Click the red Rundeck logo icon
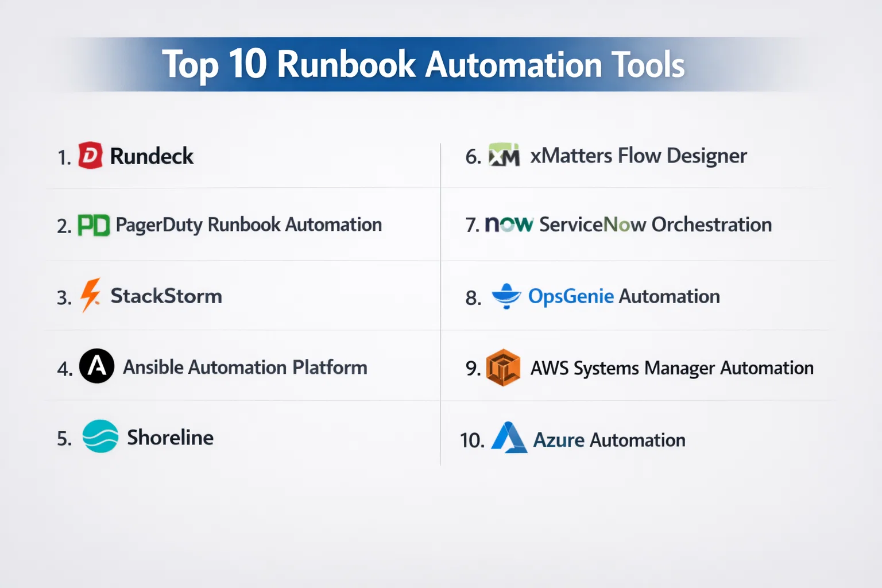Image resolution: width=882 pixels, height=588 pixels. point(90,155)
